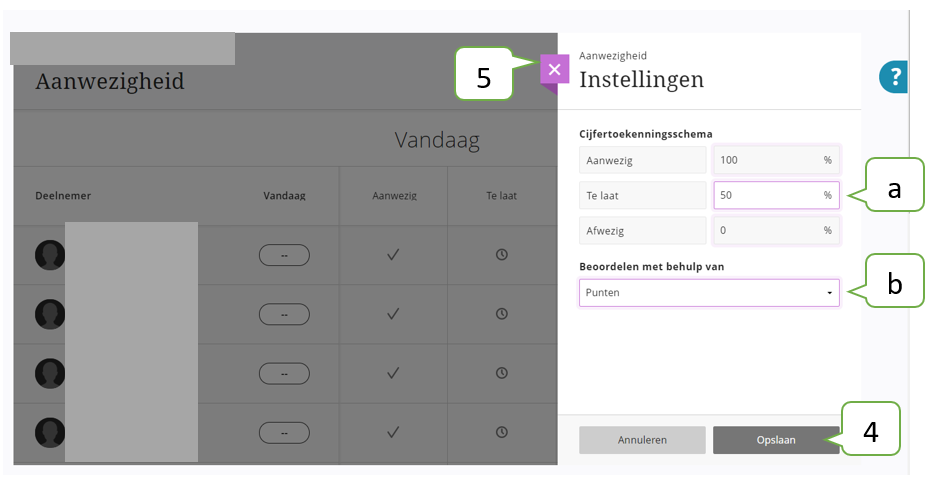The height and width of the screenshot is (478, 933).
Task: Click the Opslaan button
Action: (x=776, y=440)
